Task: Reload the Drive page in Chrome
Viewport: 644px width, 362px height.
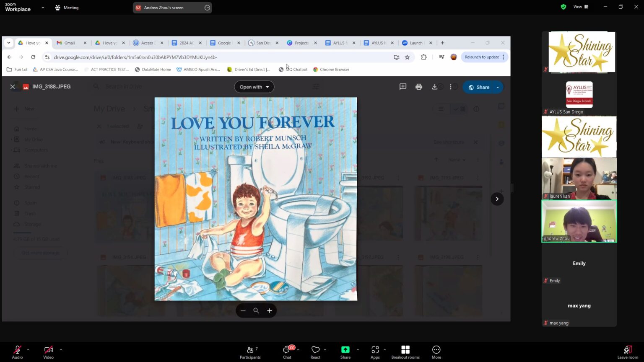Action: tap(33, 57)
